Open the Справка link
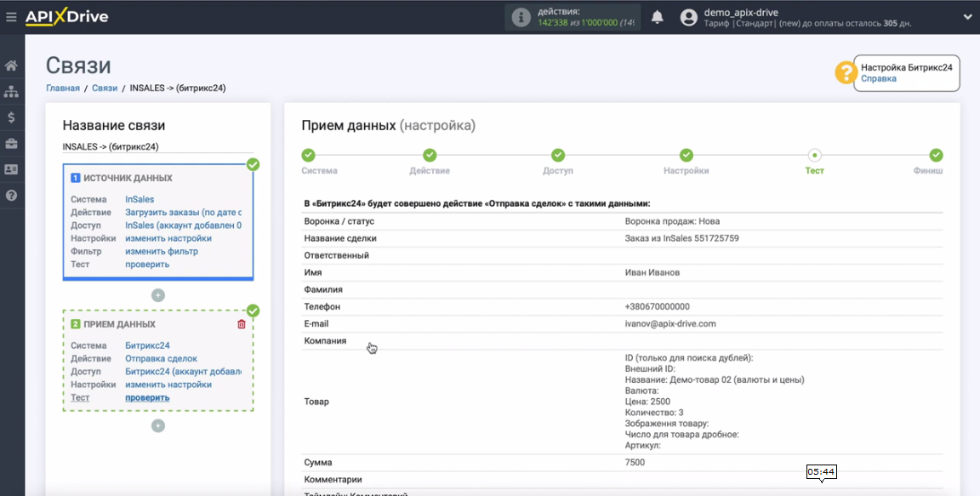 [x=879, y=79]
